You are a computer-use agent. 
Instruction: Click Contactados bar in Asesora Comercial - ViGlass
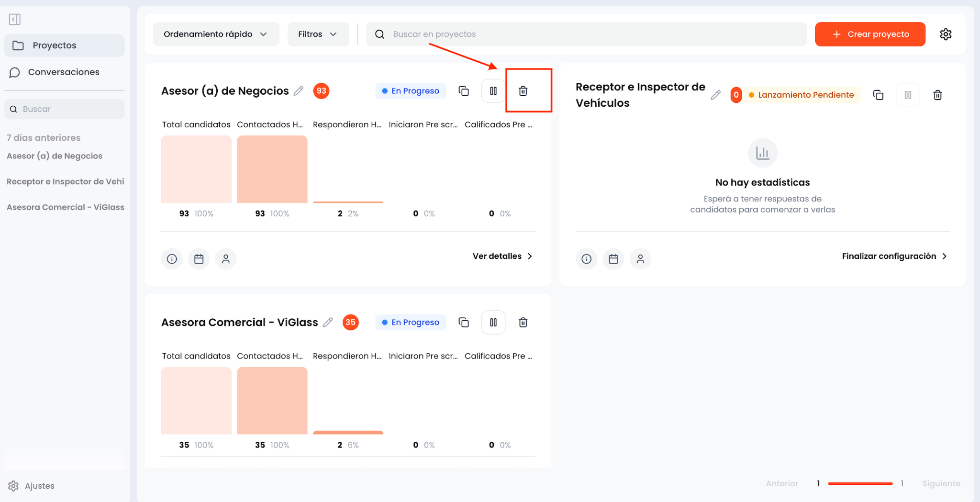(272, 401)
